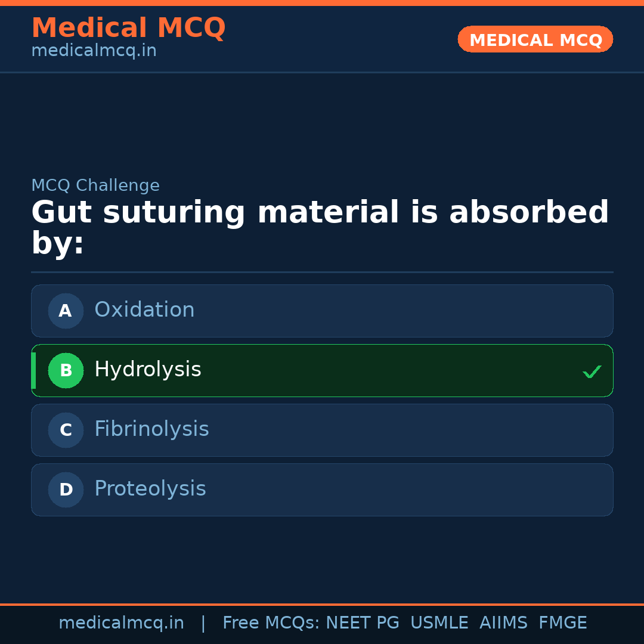Visit medicalmcq.in link under header title

click(94, 51)
